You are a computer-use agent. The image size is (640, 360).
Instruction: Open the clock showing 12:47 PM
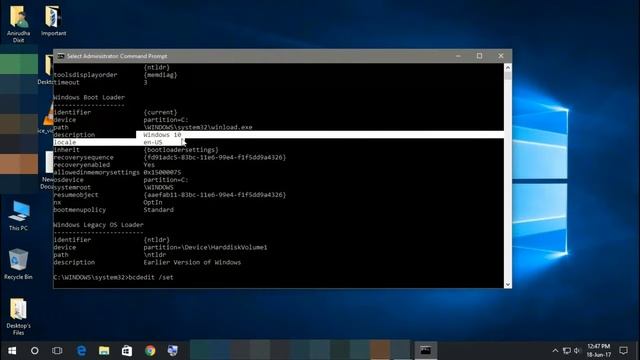tap(599, 351)
